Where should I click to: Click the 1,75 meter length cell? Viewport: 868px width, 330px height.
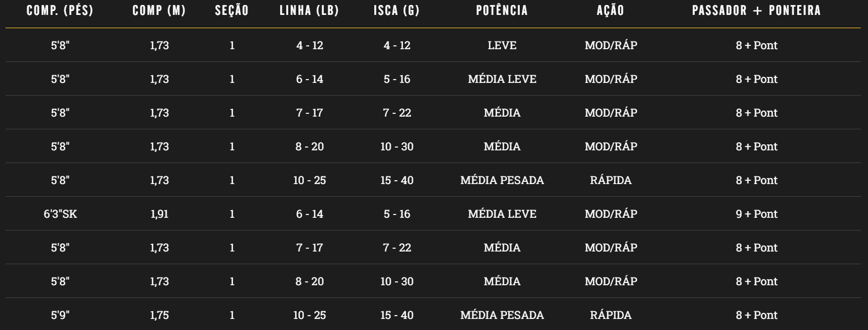pos(159,315)
